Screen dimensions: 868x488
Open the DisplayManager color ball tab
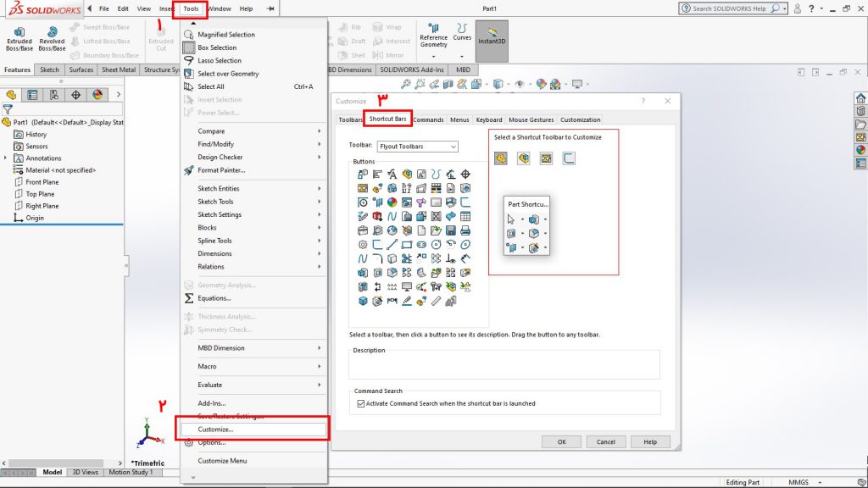(97, 95)
